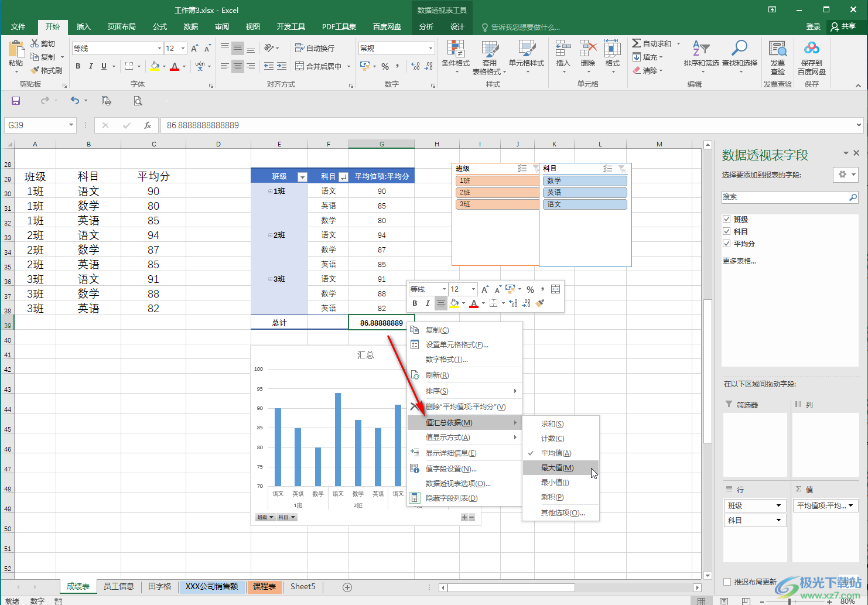Image resolution: width=868 pixels, height=605 pixels.
Task: Select 最大值(M) in the submenu
Action: pos(557,468)
